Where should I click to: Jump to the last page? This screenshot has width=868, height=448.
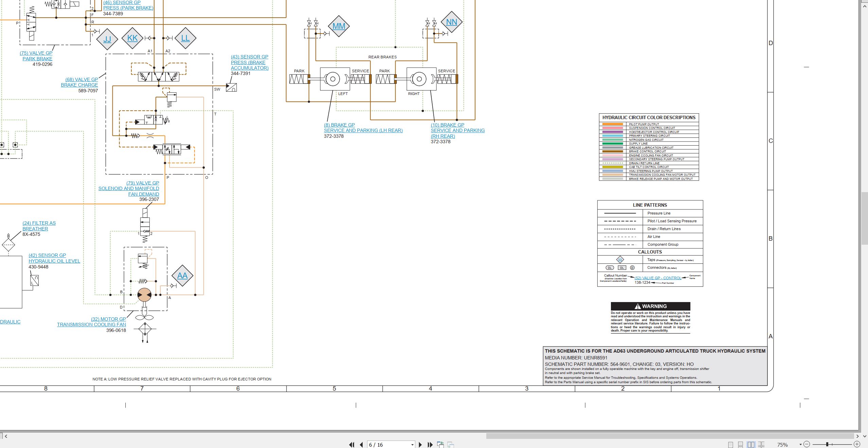(430, 445)
